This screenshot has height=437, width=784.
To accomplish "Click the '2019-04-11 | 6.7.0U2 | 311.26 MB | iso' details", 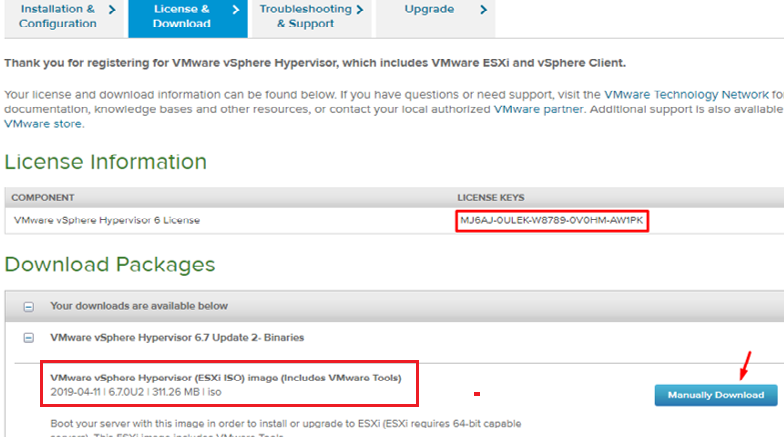I will click(136, 392).
